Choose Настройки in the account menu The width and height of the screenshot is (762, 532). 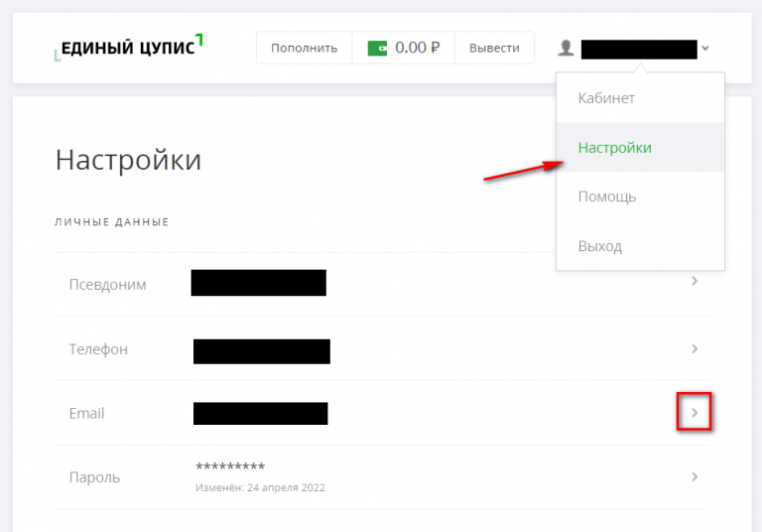[614, 147]
